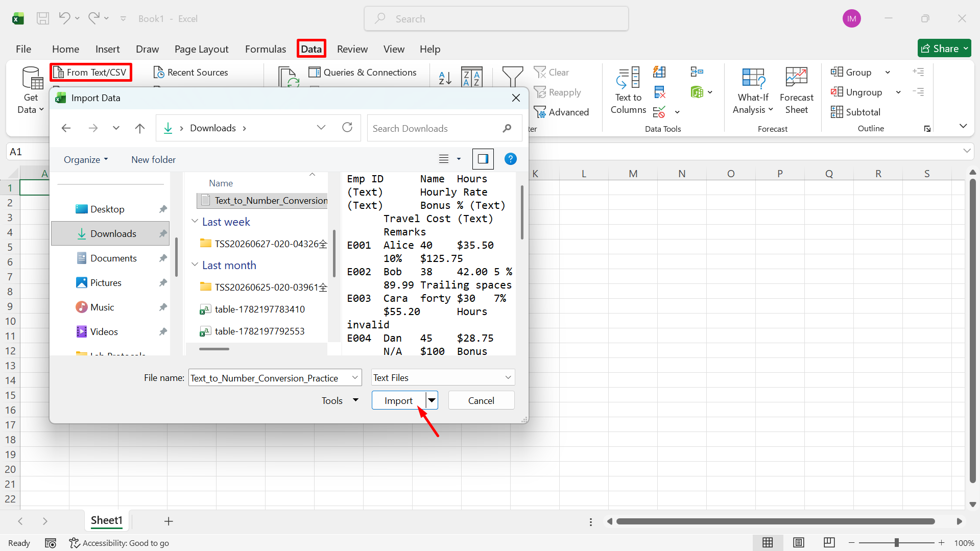
Task: Toggle the preview pane button
Action: pos(483,159)
